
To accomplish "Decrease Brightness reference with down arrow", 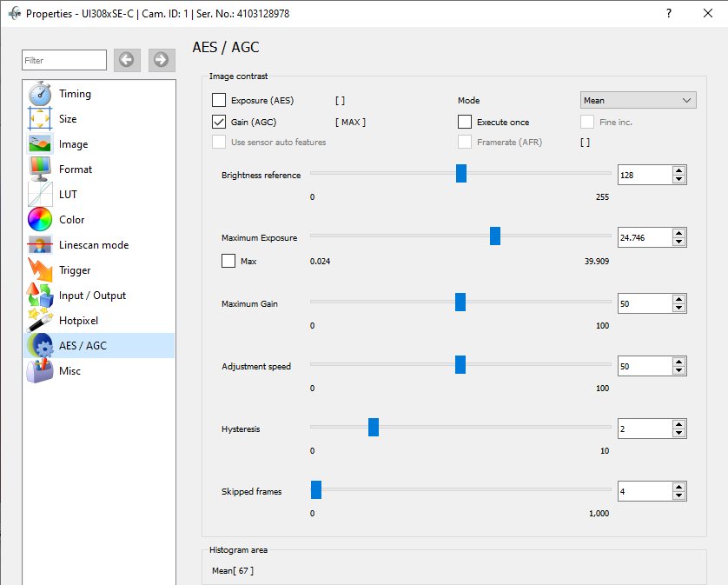I will coord(678,179).
